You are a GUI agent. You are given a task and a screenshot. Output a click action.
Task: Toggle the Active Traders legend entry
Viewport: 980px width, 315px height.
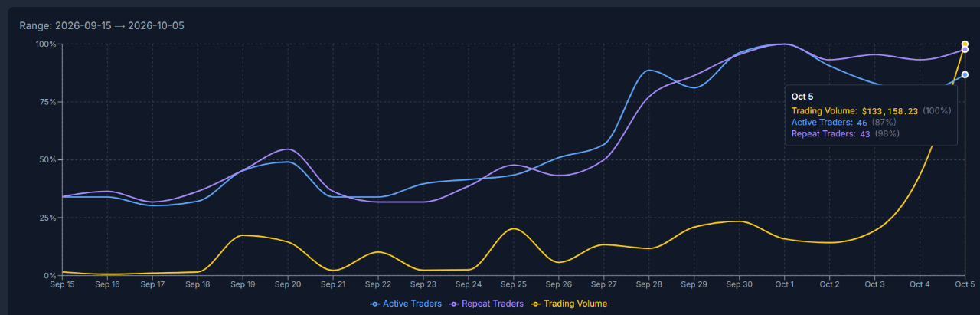pyautogui.click(x=406, y=304)
